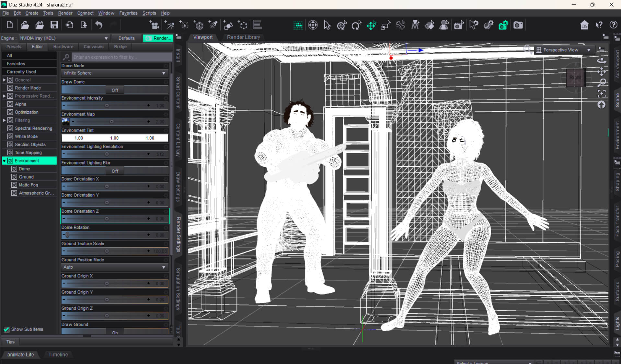Open the Daz home DS icon
621x364 pixels.
point(584,25)
